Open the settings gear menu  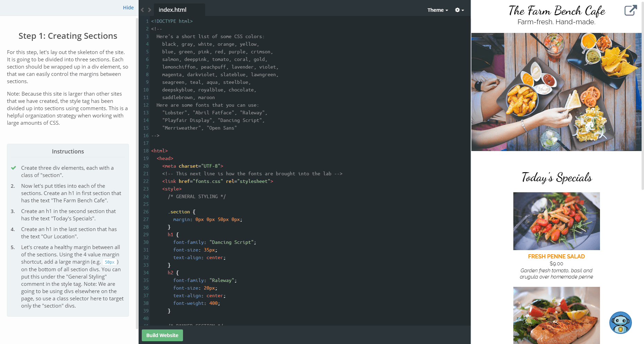pyautogui.click(x=459, y=10)
